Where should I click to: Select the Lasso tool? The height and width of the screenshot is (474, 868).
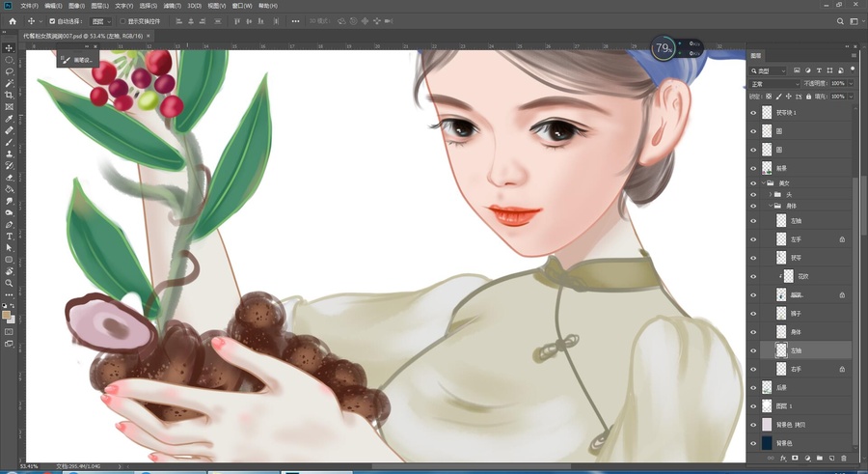coord(9,71)
